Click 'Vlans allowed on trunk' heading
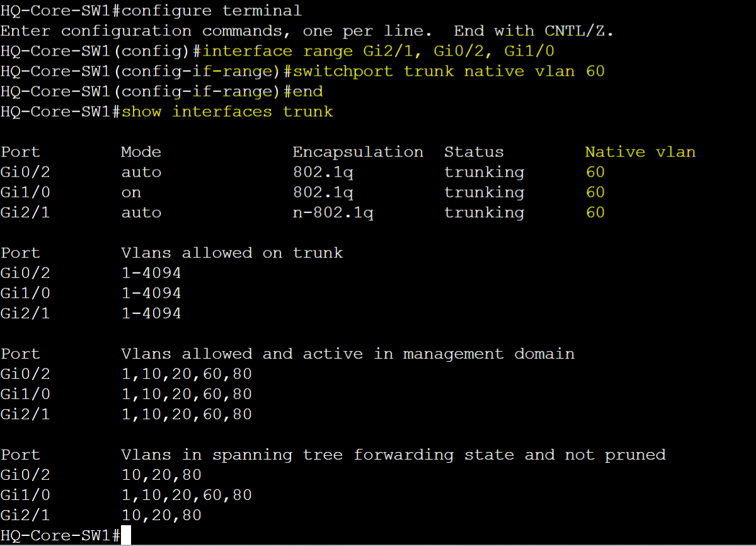This screenshot has height=546, width=756. pos(232,253)
